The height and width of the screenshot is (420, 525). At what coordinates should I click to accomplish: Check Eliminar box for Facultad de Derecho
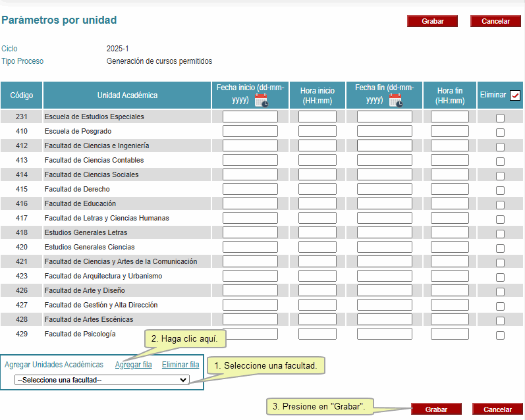(x=500, y=190)
